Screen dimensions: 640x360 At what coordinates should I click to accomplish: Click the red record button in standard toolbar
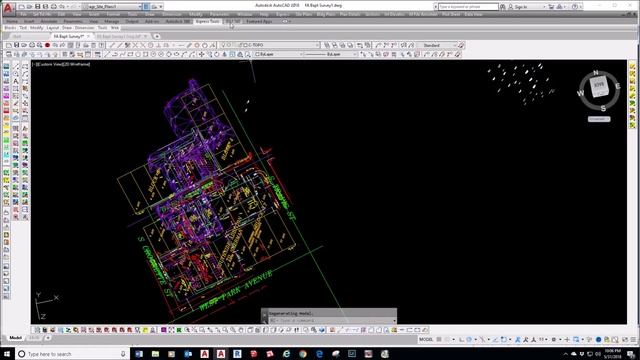click(47, 45)
